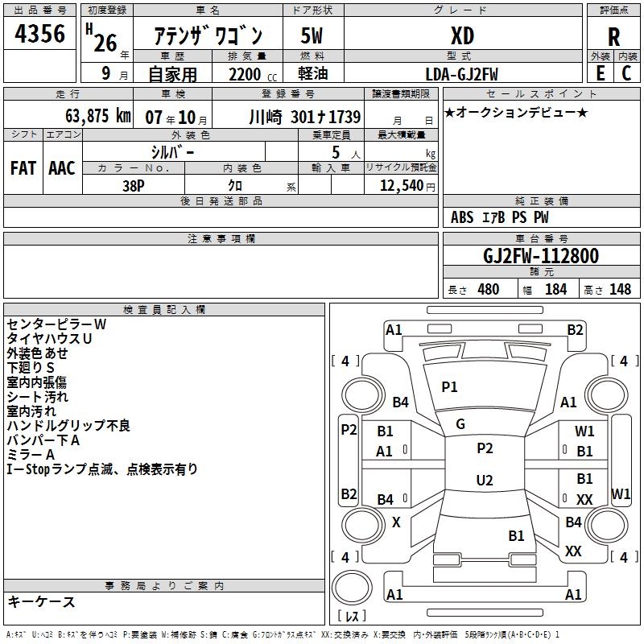The height and width of the screenshot is (644, 644).
Task: Select the overall evaluation score R
Action: coord(613,37)
